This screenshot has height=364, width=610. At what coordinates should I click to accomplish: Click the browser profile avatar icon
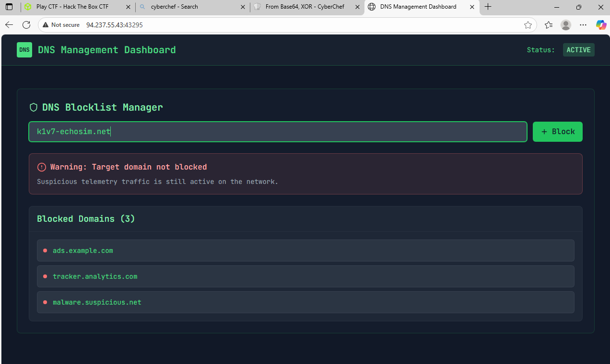click(565, 25)
